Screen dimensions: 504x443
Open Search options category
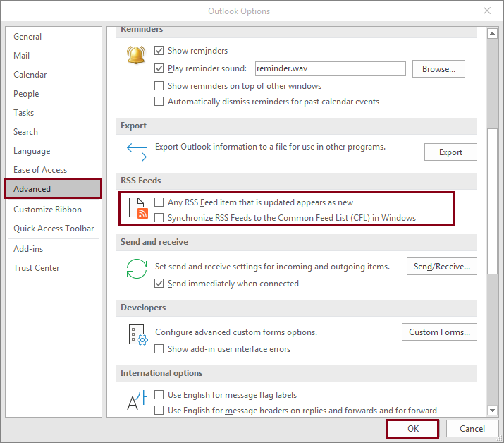tap(54, 132)
